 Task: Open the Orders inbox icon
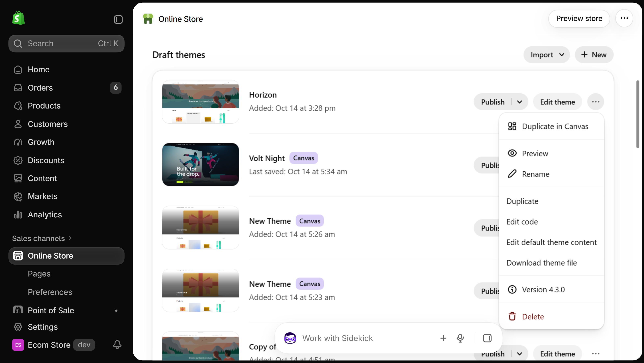click(x=18, y=88)
